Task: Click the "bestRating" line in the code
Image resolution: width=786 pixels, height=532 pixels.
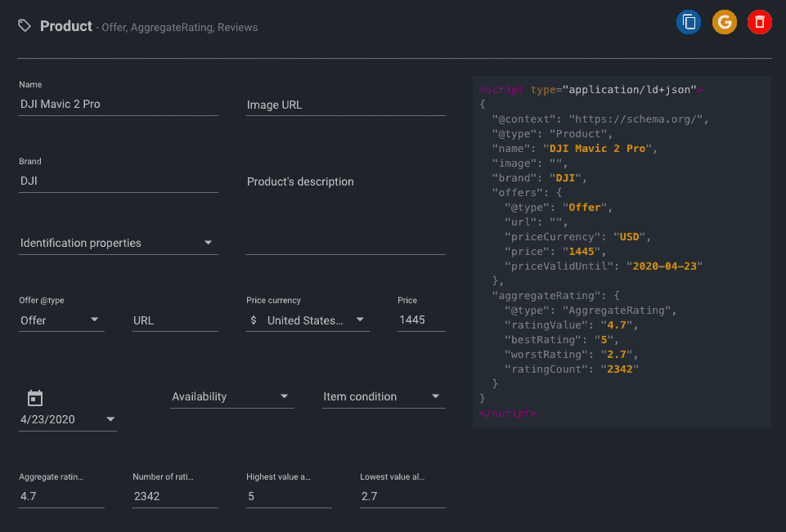Action: (562, 340)
